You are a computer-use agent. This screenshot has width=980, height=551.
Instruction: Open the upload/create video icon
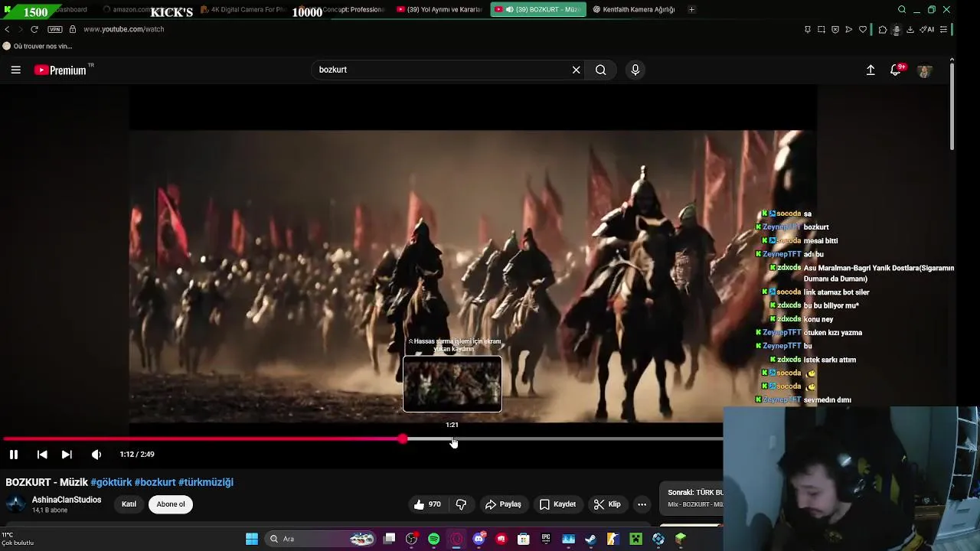pyautogui.click(x=871, y=70)
